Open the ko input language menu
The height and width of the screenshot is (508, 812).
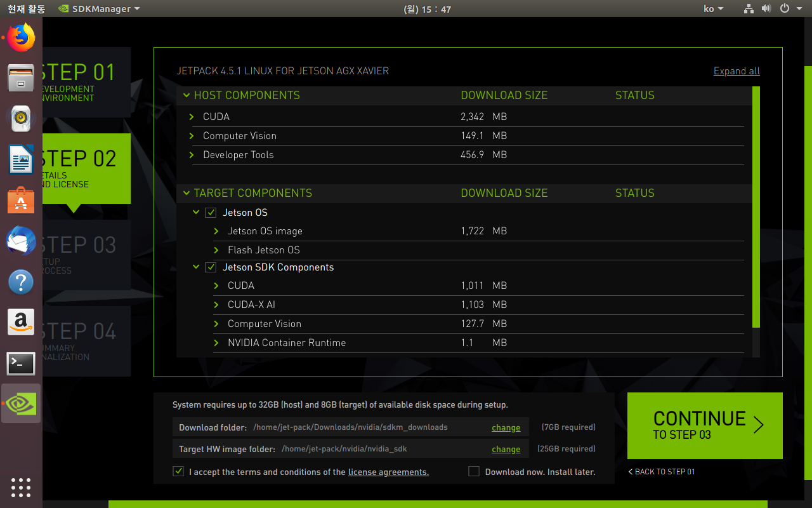click(714, 9)
